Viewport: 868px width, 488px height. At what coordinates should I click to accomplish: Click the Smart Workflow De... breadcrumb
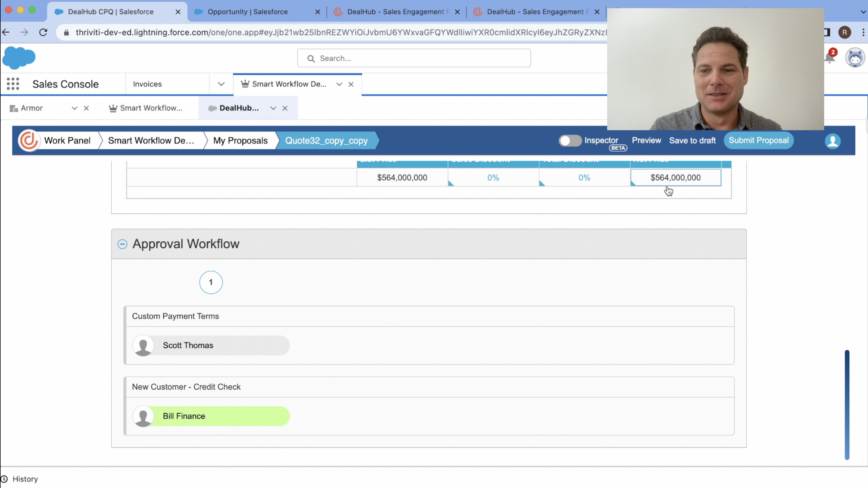pyautogui.click(x=151, y=140)
